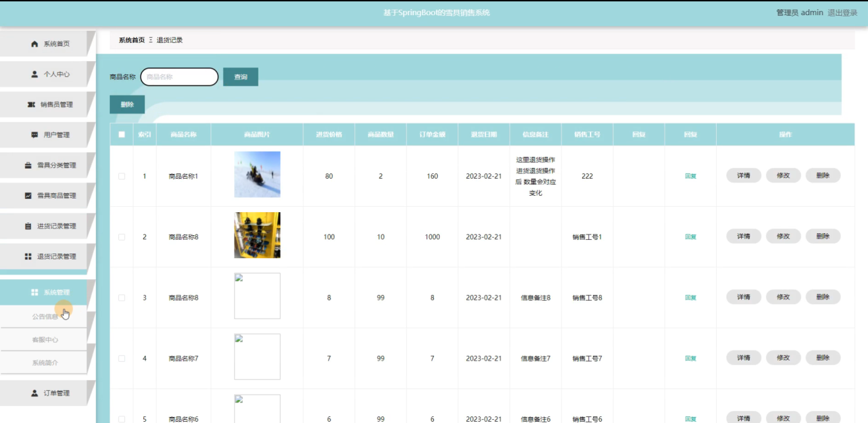Click the ski gear image in row 2
Image resolution: width=868 pixels, height=423 pixels.
pyautogui.click(x=257, y=235)
